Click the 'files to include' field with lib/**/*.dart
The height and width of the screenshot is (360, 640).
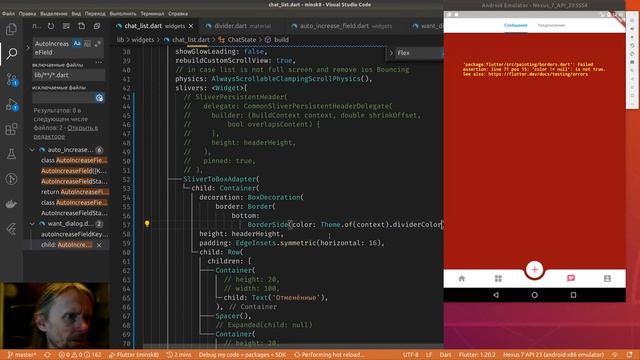pos(68,75)
